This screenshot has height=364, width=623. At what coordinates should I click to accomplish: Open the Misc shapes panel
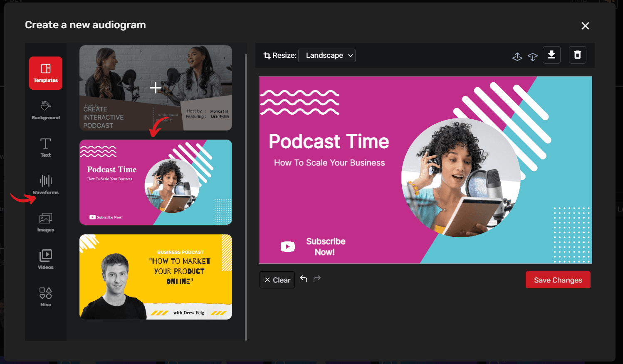(x=45, y=296)
